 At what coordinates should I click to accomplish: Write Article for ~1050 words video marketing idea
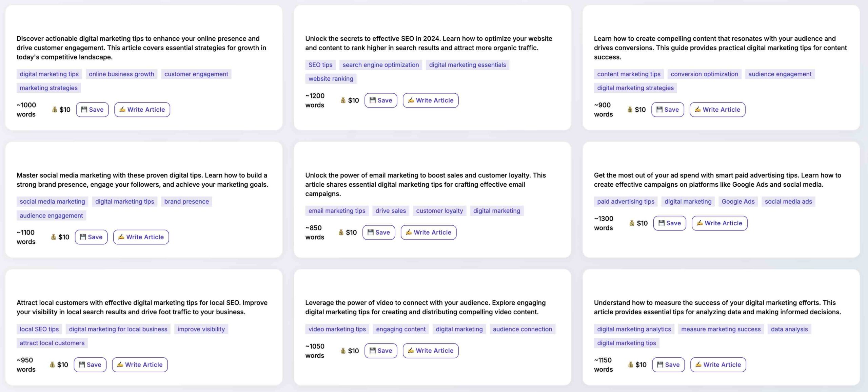point(430,351)
